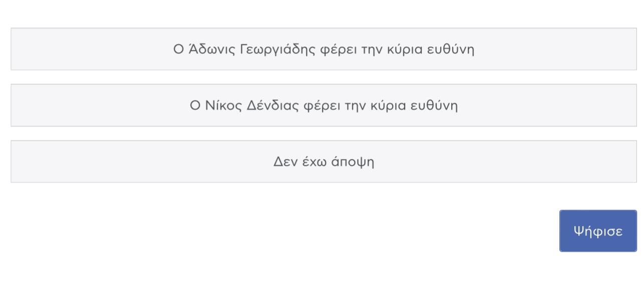This screenshot has height=302, width=644.
Task: Vote that Νίκος Δένδιας bears main responsibility
Action: [x=324, y=105]
